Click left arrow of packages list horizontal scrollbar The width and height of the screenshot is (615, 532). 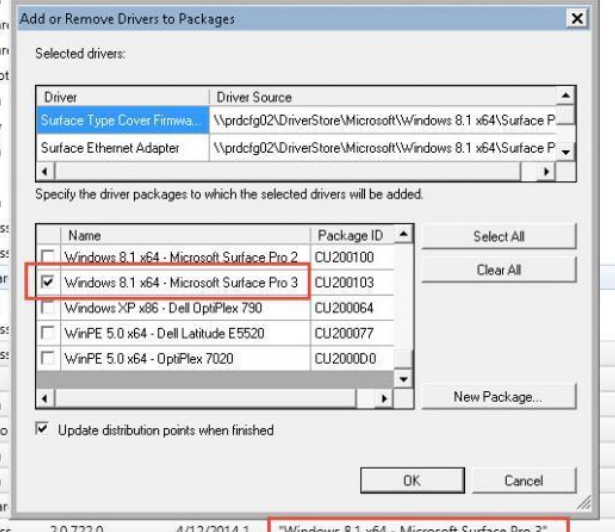tap(45, 399)
